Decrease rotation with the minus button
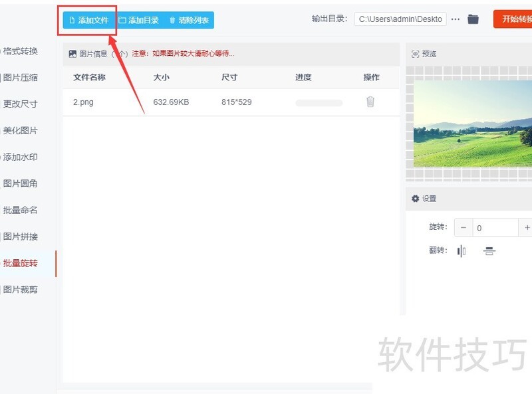 click(x=464, y=228)
